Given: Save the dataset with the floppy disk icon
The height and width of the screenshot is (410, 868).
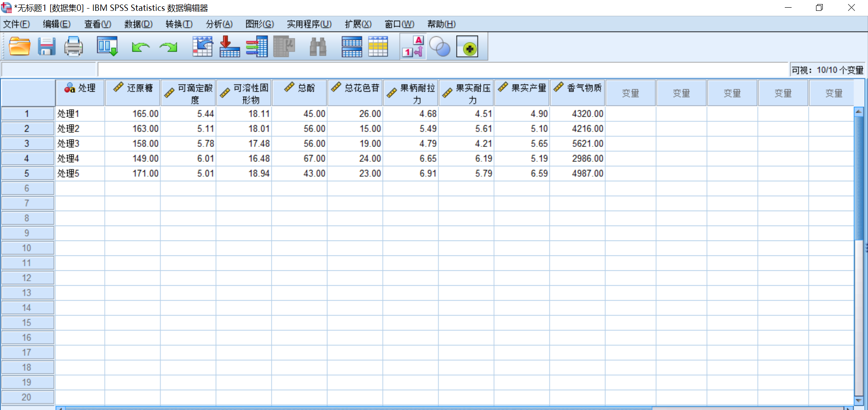Looking at the screenshot, I should pyautogui.click(x=46, y=47).
